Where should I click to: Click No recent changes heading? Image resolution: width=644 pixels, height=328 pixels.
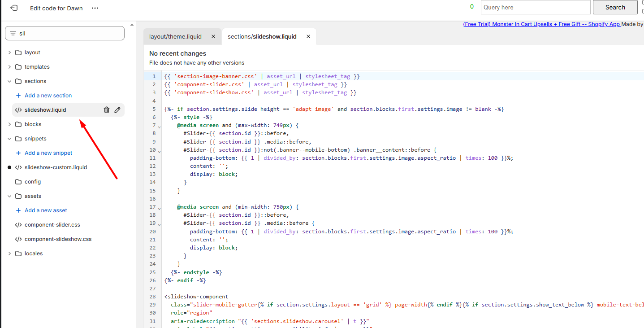point(177,53)
